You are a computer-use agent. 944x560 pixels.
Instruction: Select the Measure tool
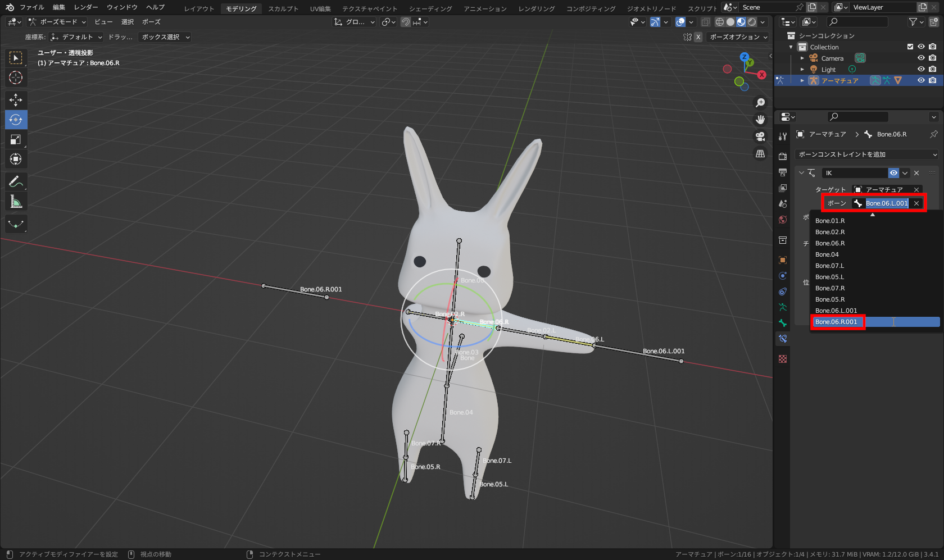click(x=16, y=202)
